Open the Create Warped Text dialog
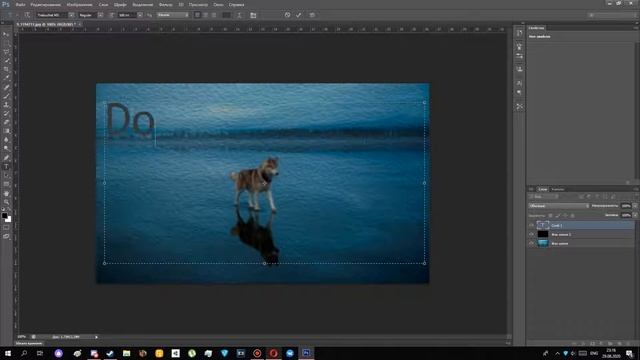Screen dimensions: 640x360 point(239,15)
